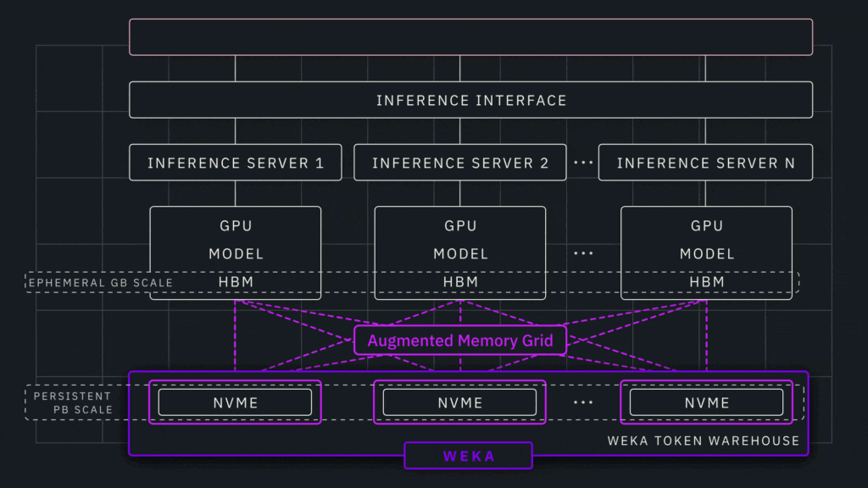Switch to the INFERENCE INTERFACE section
868x488 pixels.
(471, 99)
